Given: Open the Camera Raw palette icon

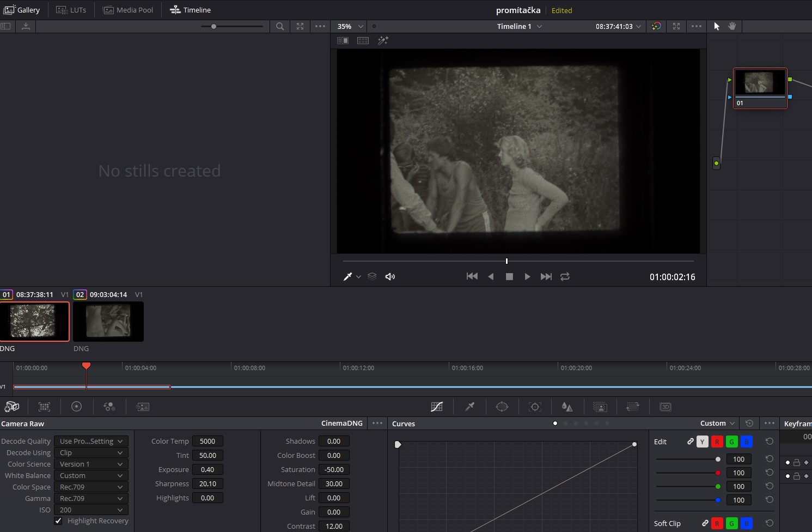Looking at the screenshot, I should click(x=12, y=407).
